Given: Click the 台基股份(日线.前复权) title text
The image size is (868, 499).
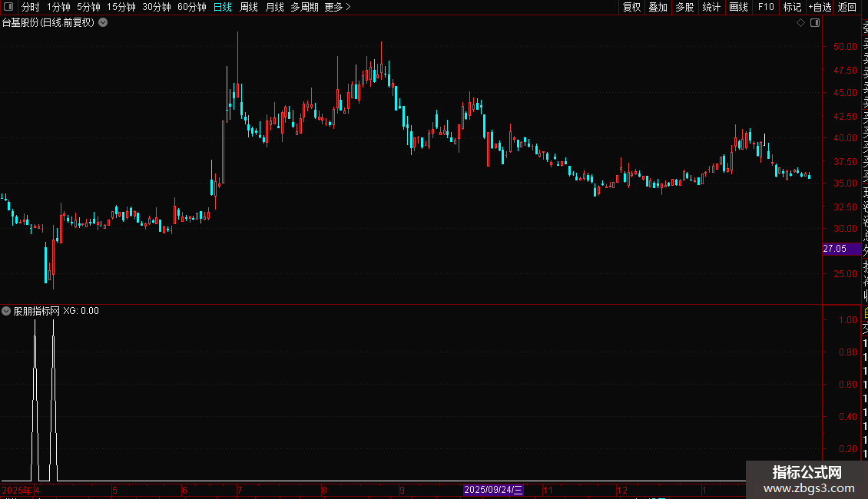Looking at the screenshot, I should [48, 23].
